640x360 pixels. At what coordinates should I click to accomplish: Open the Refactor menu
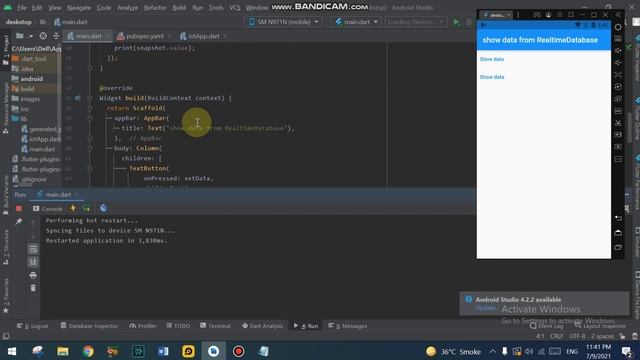click(155, 8)
